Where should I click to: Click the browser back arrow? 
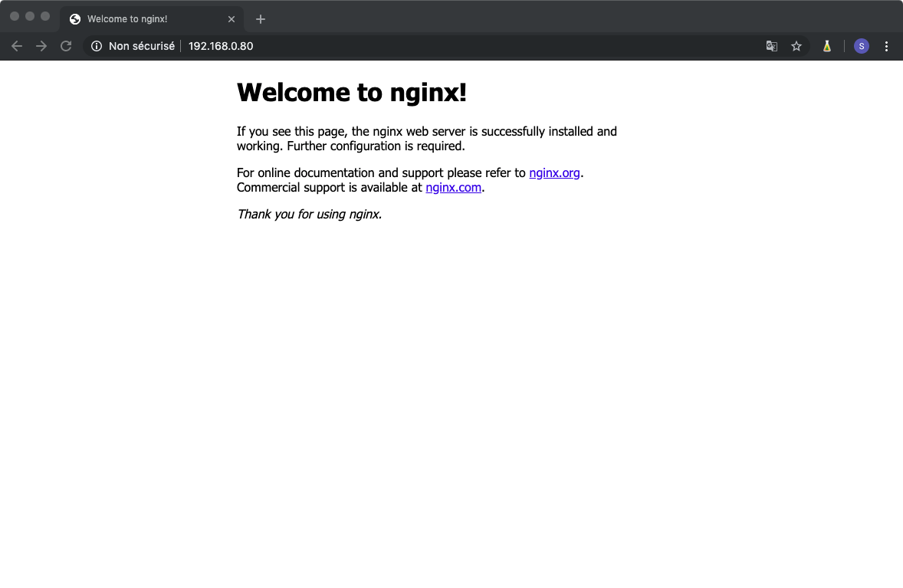17,46
